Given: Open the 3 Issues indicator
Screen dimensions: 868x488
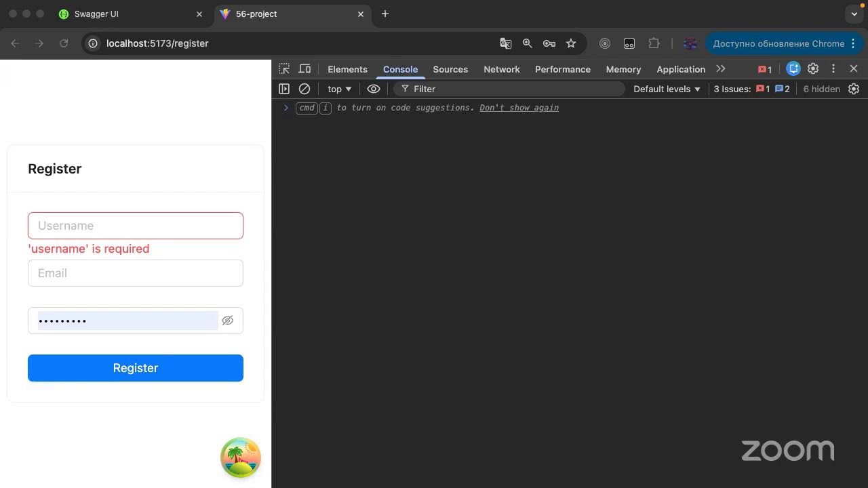Looking at the screenshot, I should pos(751,89).
